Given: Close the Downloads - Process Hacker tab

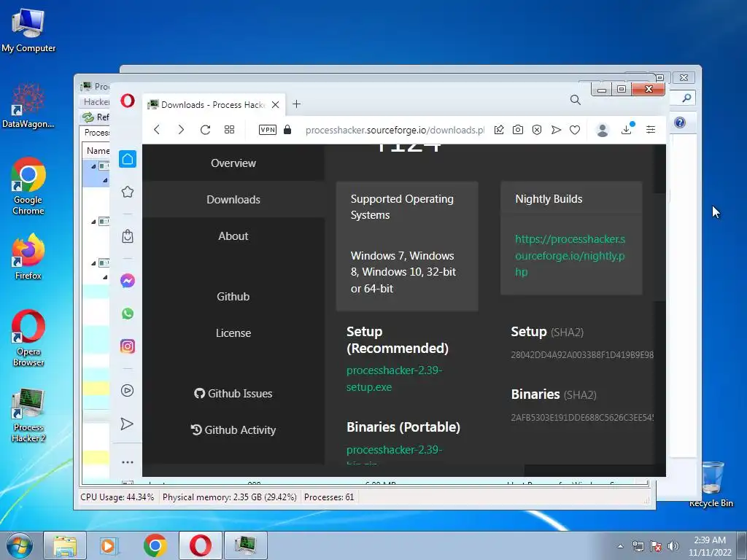Looking at the screenshot, I should [x=275, y=105].
